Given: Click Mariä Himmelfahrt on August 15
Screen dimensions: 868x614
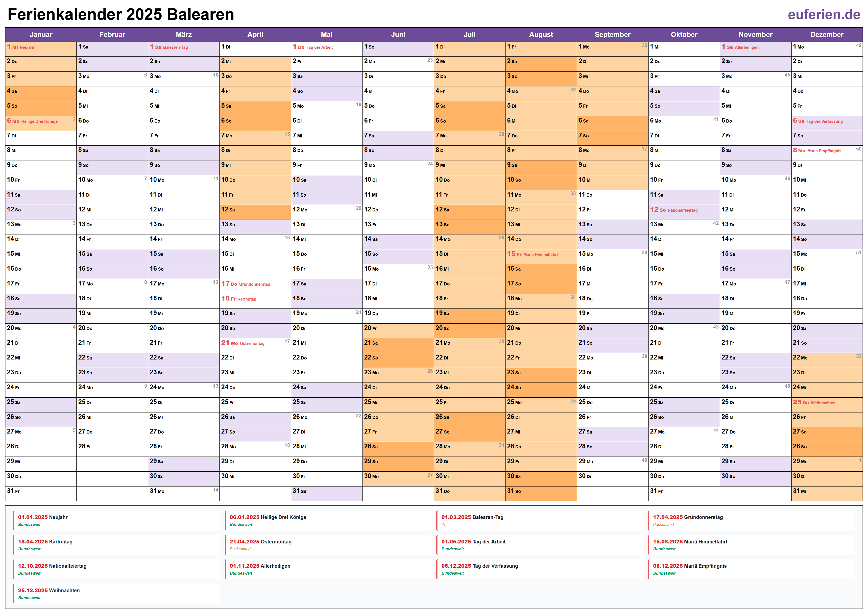Looking at the screenshot, I should pyautogui.click(x=540, y=255).
